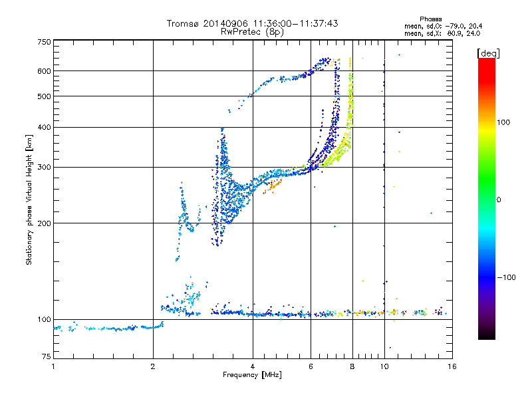Click the '75' y-axis tick label
This screenshot has width=532, height=399.
click(x=47, y=356)
